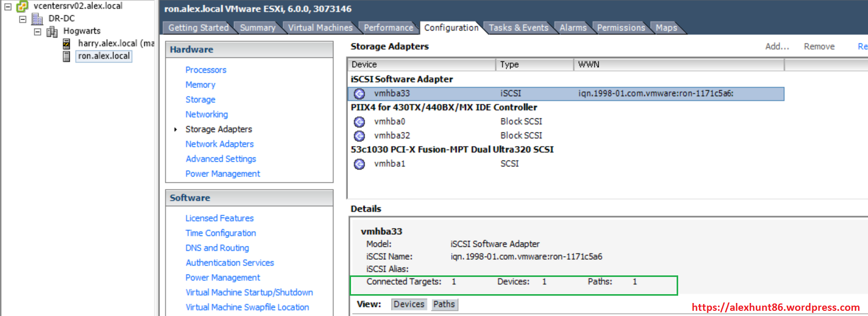Image resolution: width=868 pixels, height=316 pixels.
Task: Select the vmhba32 Block SCSI row
Action: click(x=566, y=136)
